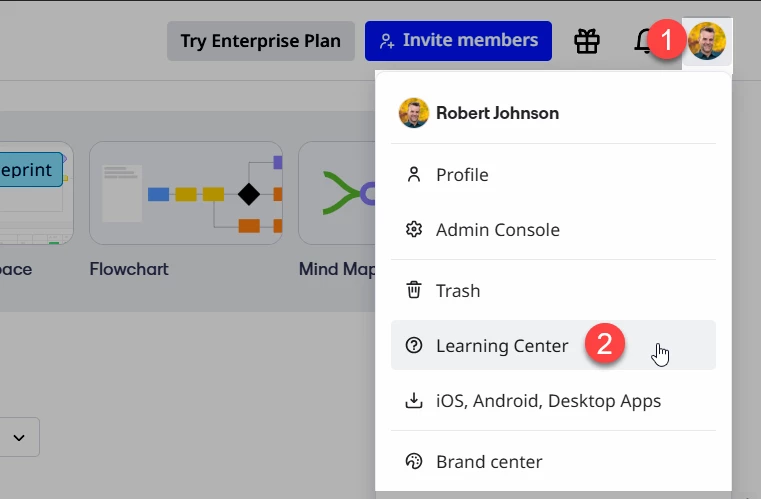Click the Invite members button

point(458,41)
